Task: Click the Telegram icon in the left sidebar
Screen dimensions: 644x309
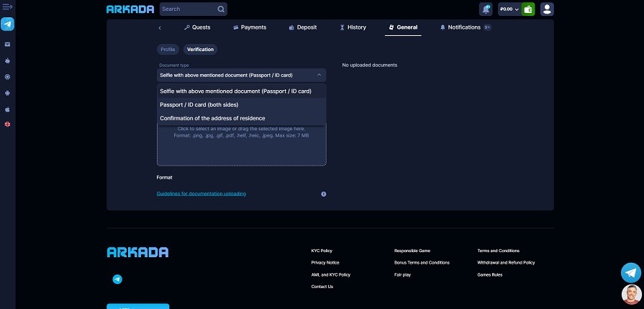Action: tap(7, 24)
